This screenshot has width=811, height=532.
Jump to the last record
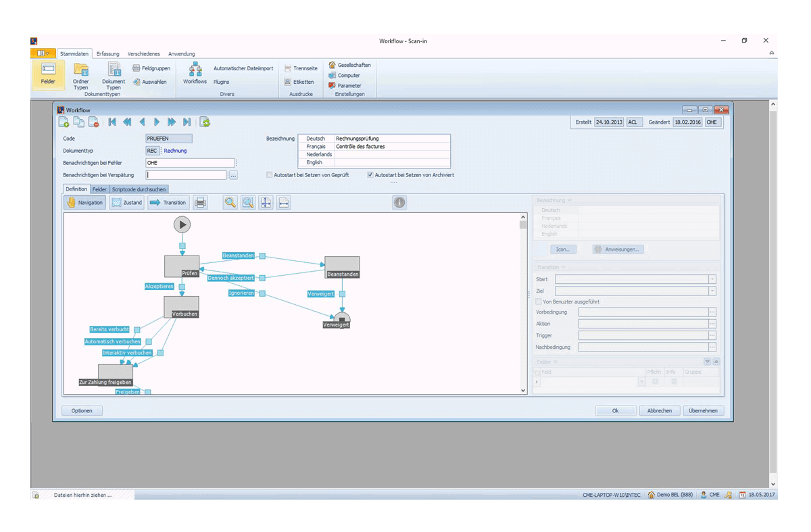pyautogui.click(x=187, y=122)
